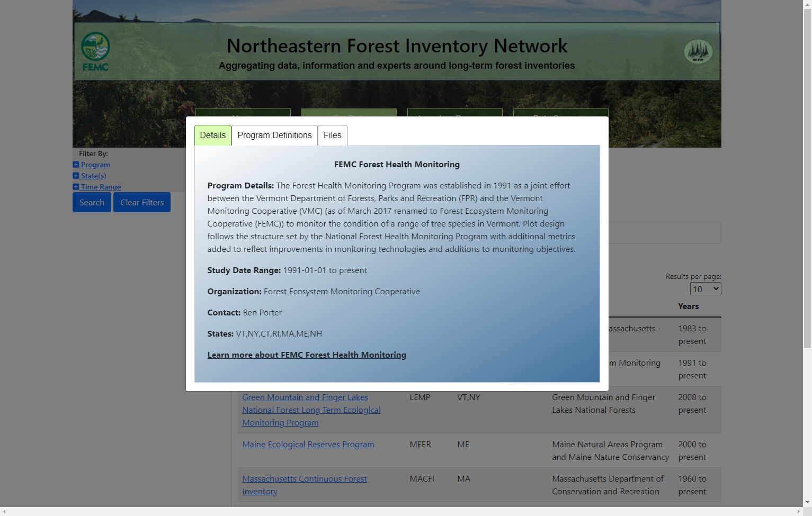Switch to the Details tab

click(213, 135)
